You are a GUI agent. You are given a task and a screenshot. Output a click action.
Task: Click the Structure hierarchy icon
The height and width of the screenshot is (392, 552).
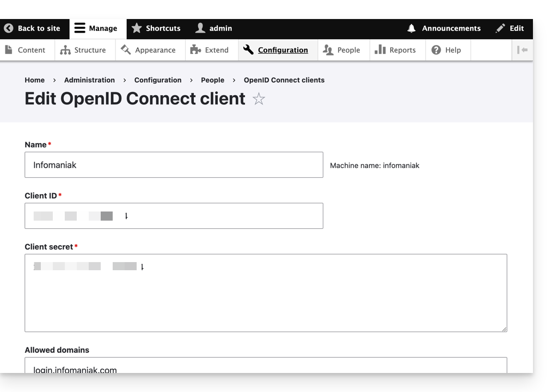click(x=65, y=50)
